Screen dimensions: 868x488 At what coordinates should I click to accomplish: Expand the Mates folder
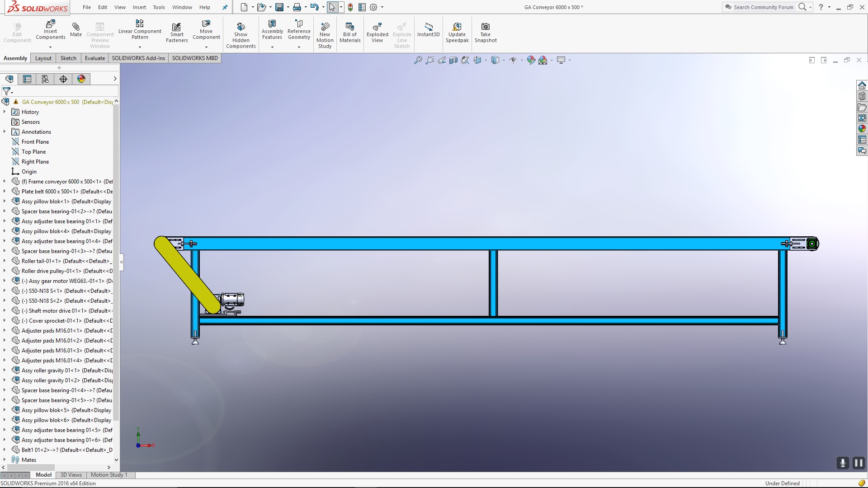tap(5, 460)
